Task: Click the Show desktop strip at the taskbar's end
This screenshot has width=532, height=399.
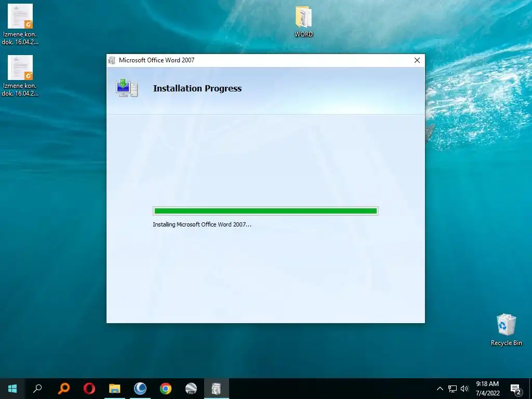Action: [x=530, y=389]
